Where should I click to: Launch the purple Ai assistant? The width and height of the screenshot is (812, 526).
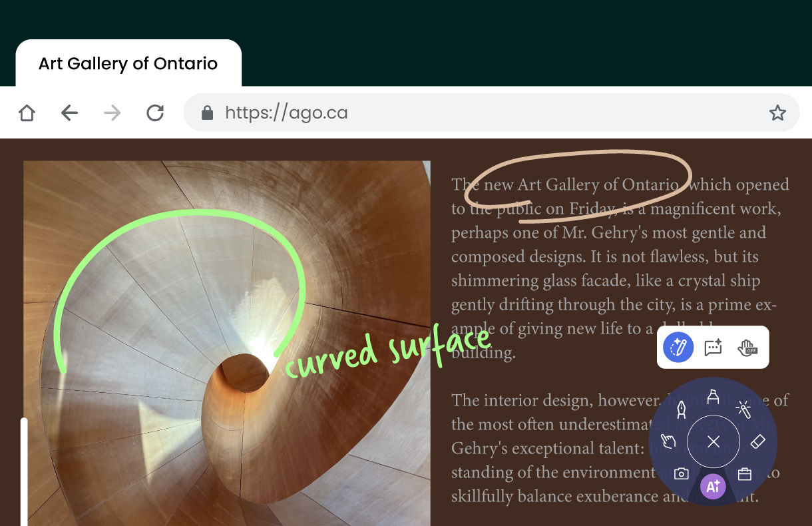click(x=713, y=487)
